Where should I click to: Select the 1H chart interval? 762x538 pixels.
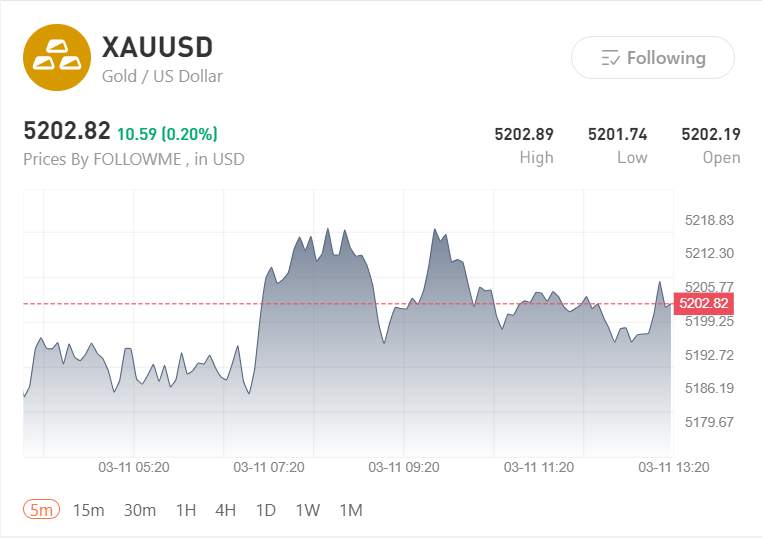186,510
